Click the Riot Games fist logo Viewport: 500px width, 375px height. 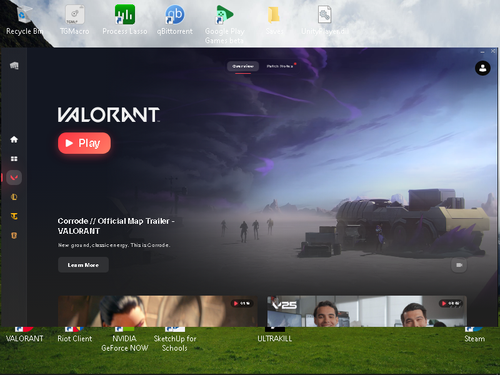[14, 66]
